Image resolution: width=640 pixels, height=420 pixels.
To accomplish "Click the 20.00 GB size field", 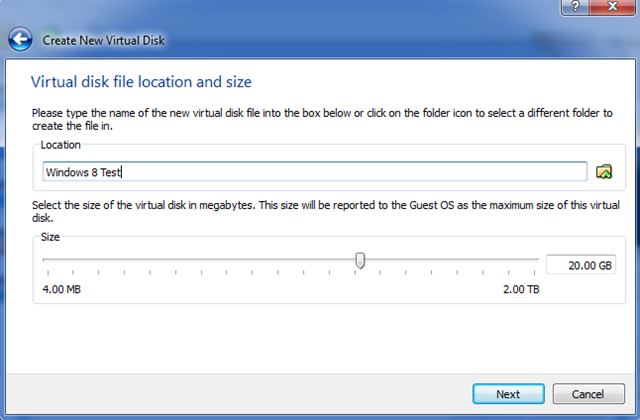I will (581, 265).
